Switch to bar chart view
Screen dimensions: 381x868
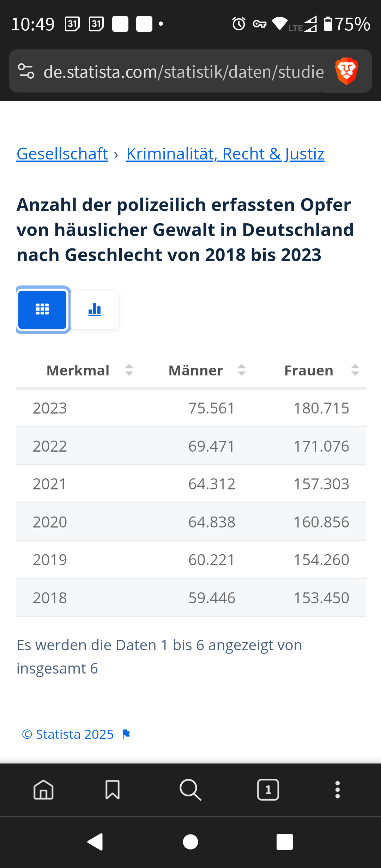coord(95,310)
